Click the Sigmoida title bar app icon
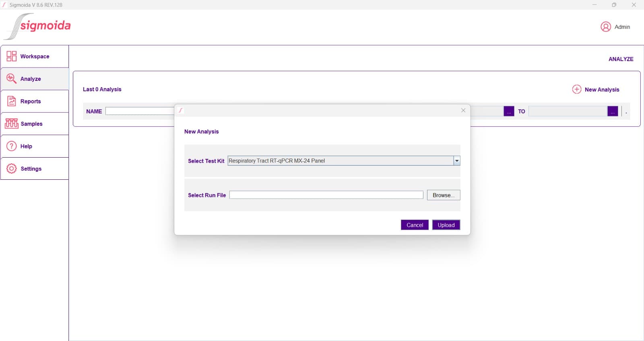 (x=4, y=5)
